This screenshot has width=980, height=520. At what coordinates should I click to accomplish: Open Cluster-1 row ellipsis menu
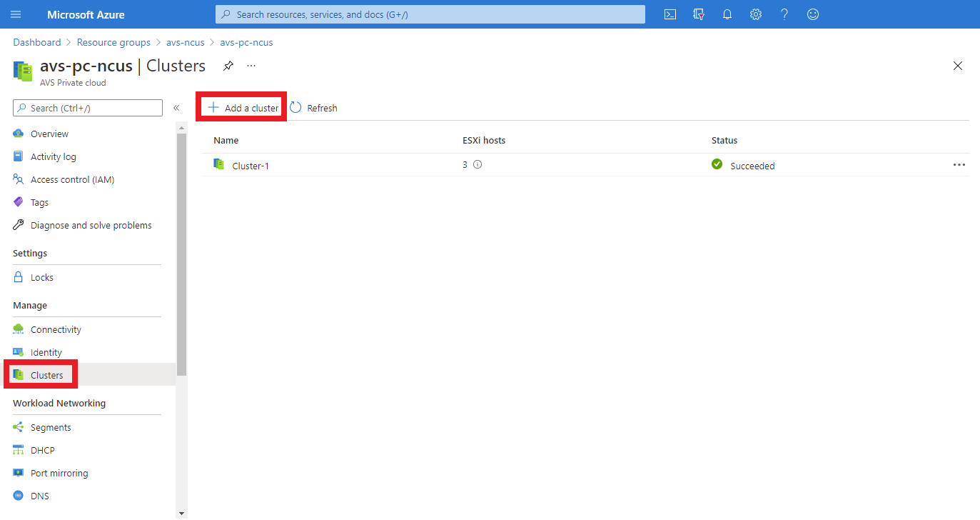tap(959, 165)
